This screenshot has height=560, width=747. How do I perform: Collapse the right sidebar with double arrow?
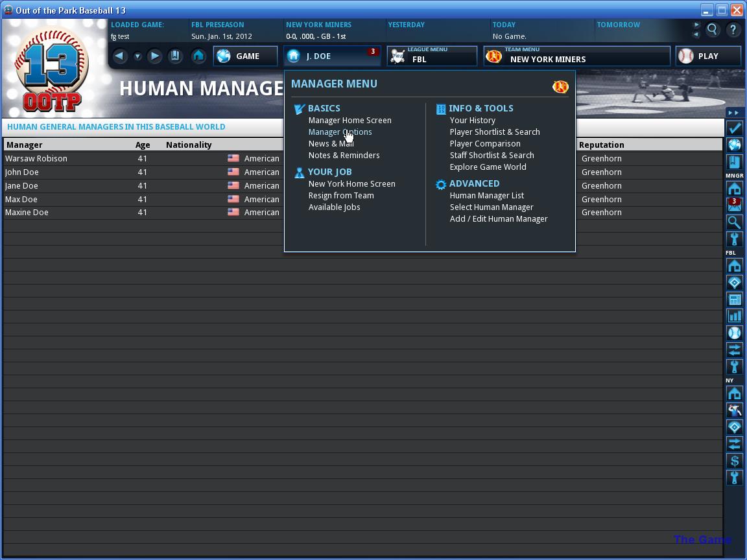point(733,113)
